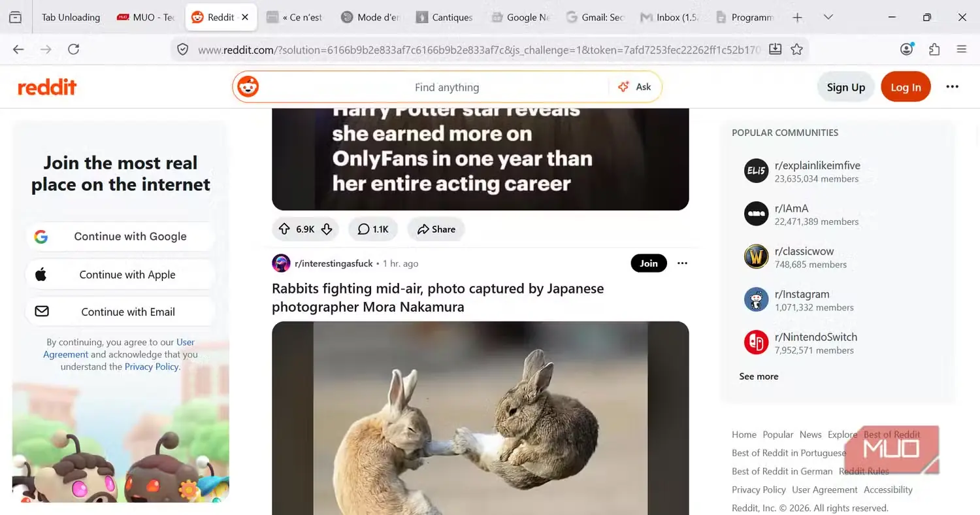Switch to the Google Ne tab
Viewport: 980px width, 515px height.
pyautogui.click(x=520, y=18)
